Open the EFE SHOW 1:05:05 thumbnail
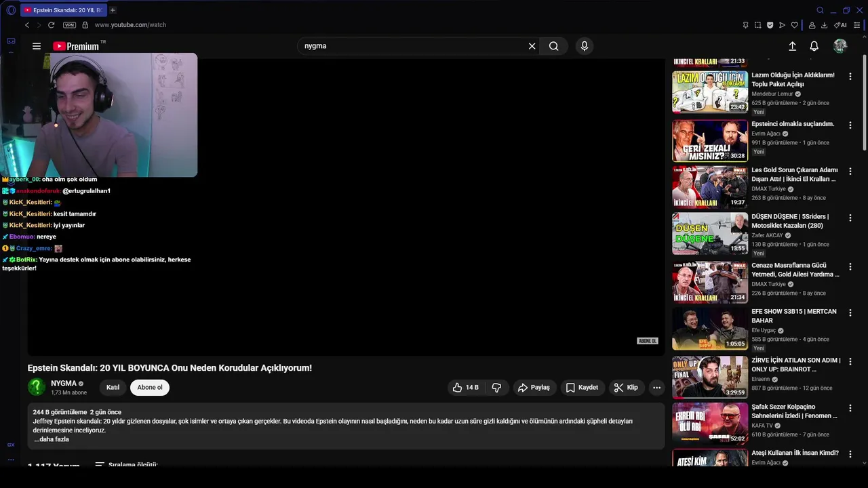Screen dimensions: 868x488 click(710, 328)
